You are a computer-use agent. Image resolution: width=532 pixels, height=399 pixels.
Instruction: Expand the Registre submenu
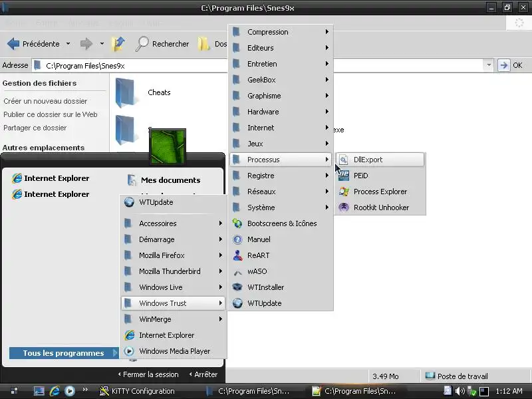tap(281, 176)
